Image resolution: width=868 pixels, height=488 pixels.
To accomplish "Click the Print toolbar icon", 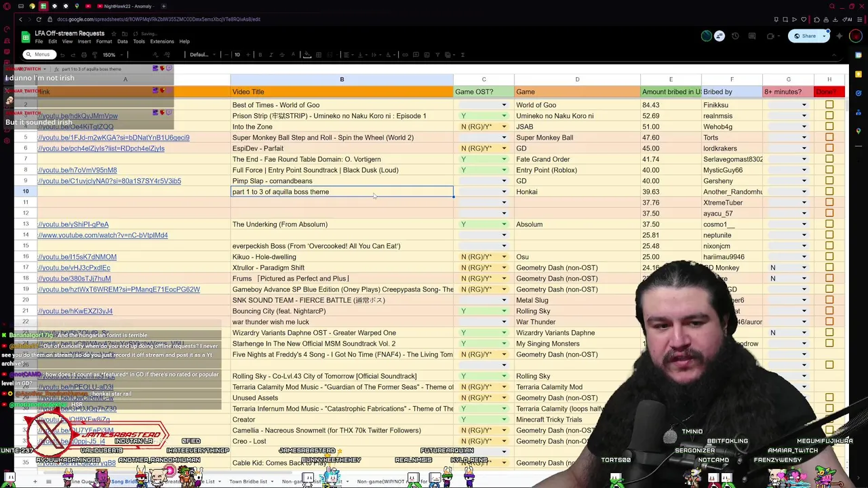I will click(84, 55).
